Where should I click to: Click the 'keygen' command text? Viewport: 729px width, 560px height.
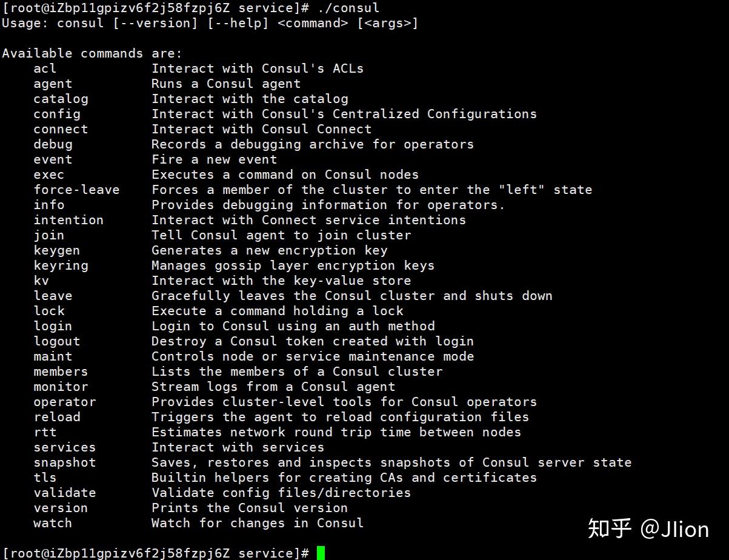[x=56, y=250]
